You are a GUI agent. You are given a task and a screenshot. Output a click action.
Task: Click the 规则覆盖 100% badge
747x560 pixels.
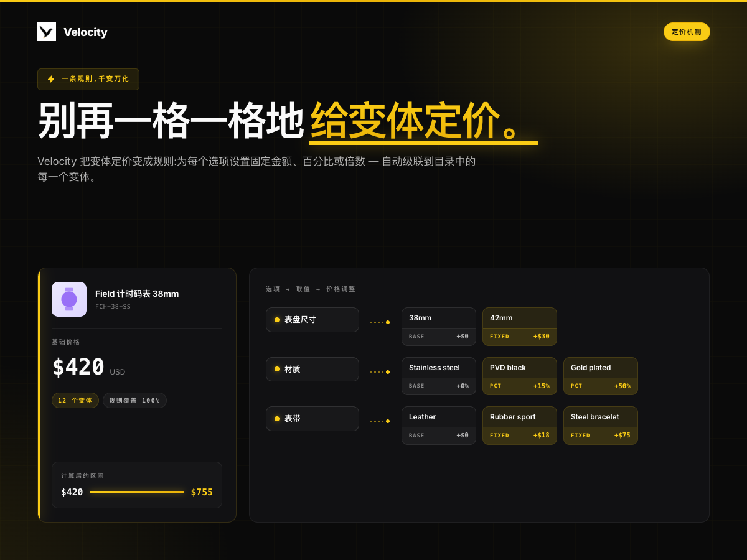coord(134,401)
